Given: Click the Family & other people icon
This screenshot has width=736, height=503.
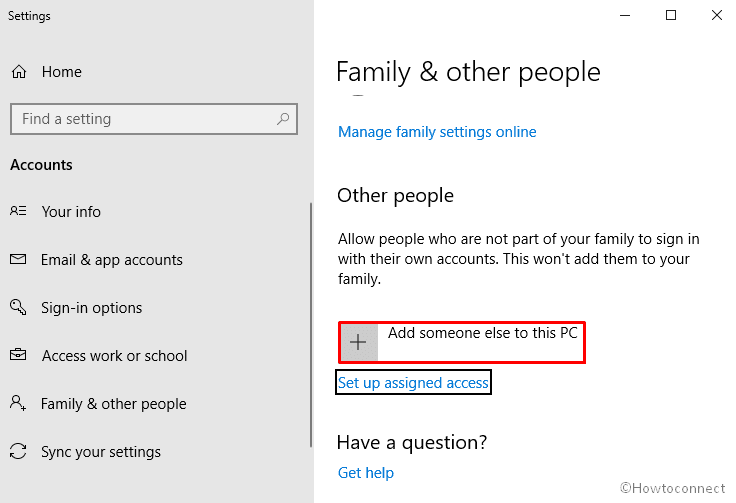Looking at the screenshot, I should tap(18, 404).
